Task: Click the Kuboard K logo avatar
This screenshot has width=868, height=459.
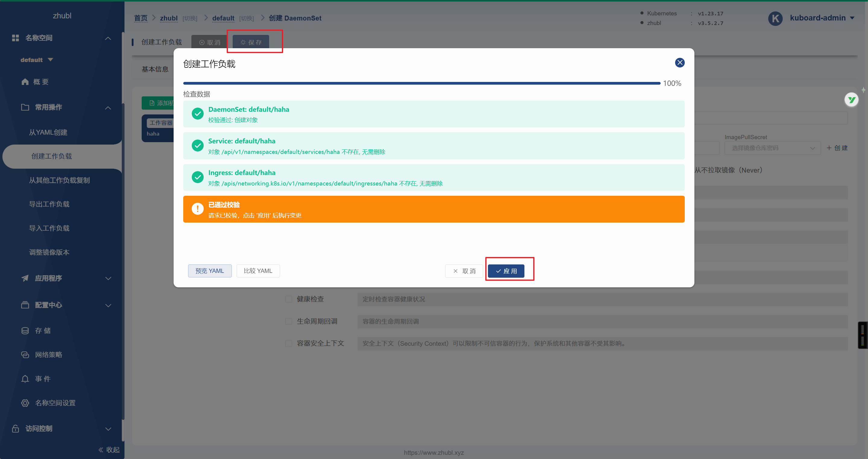Action: pos(775,18)
